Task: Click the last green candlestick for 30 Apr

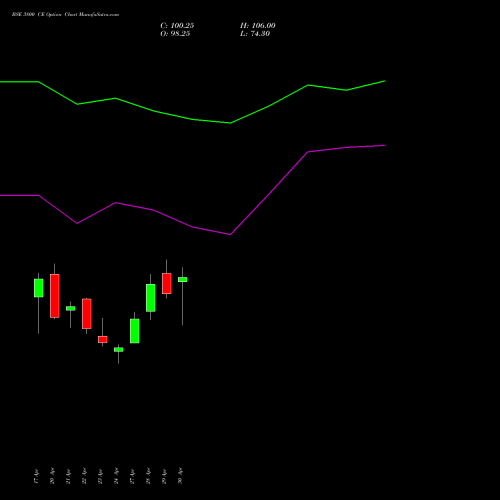Action: click(183, 280)
